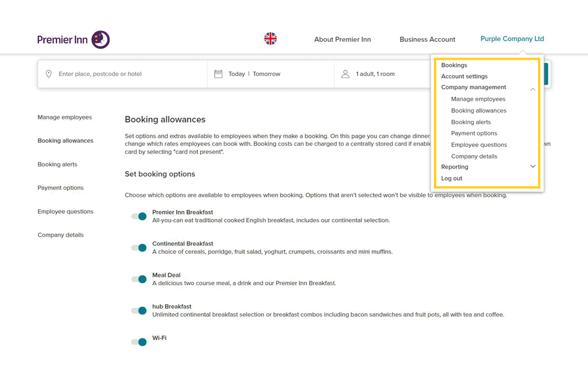Click the location pin icon in search
This screenshot has height=376, width=588.
(49, 74)
